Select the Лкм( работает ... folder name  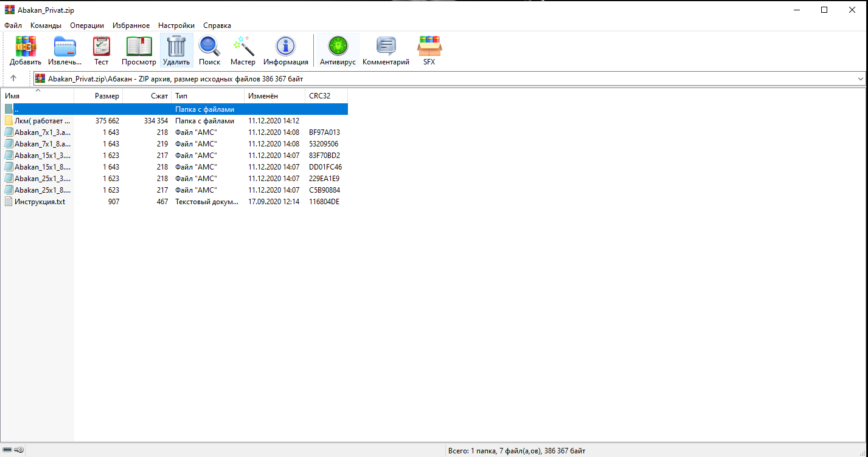tap(43, 121)
